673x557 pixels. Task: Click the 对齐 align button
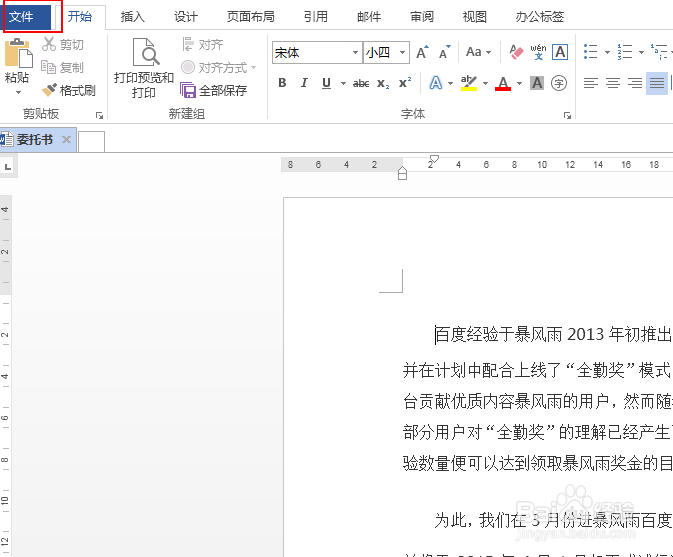tap(203, 44)
